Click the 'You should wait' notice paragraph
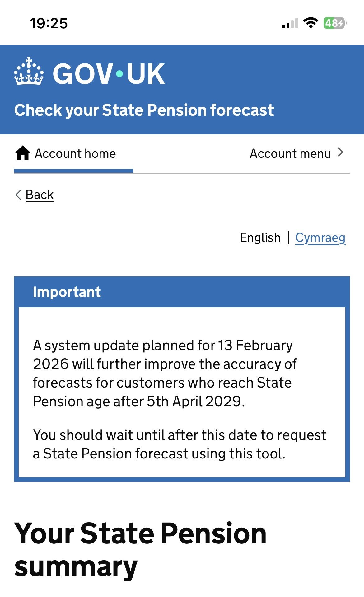 click(x=180, y=444)
